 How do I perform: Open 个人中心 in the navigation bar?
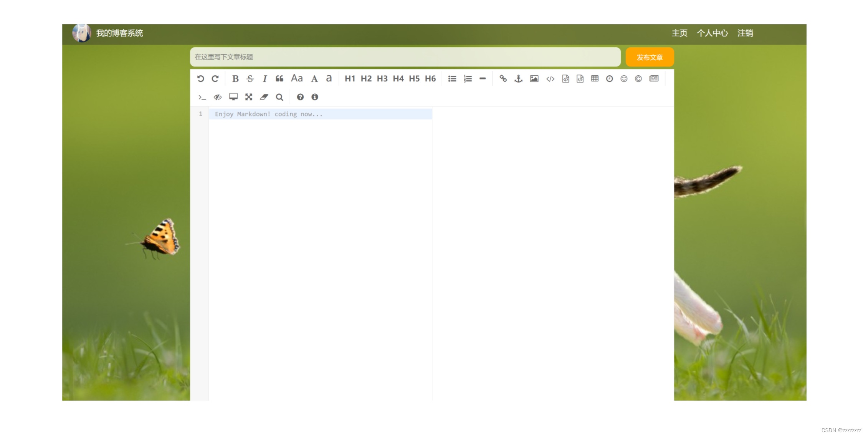[x=712, y=33]
